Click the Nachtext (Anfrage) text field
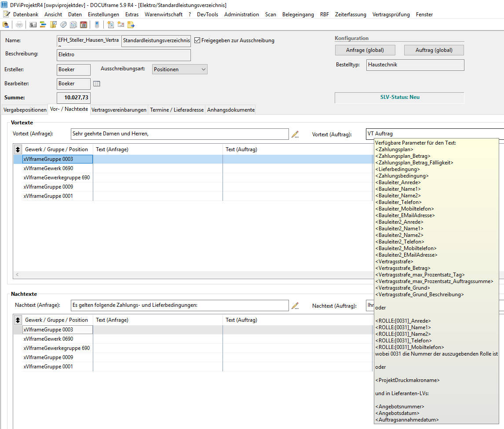504x429 pixels. (x=180, y=305)
